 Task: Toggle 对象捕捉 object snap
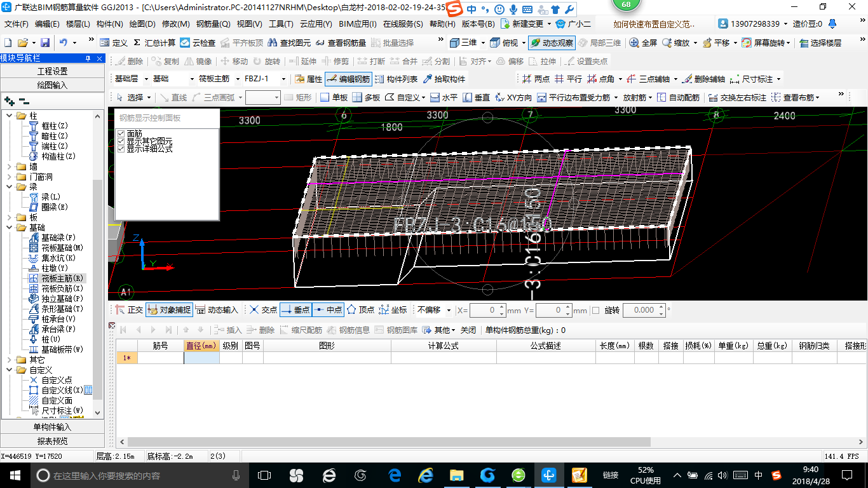pos(168,310)
